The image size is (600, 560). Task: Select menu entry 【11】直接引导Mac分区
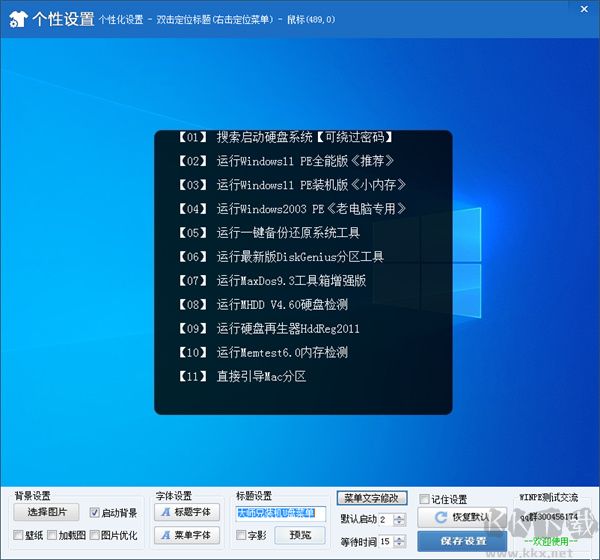[x=242, y=376]
